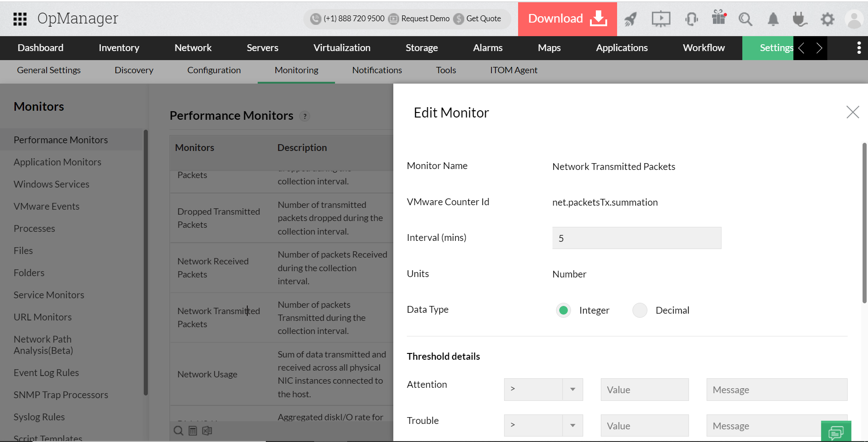Screen dimensions: 868x442
Task: Switch to the ITOM Agent sub-tab
Action: click(514, 71)
